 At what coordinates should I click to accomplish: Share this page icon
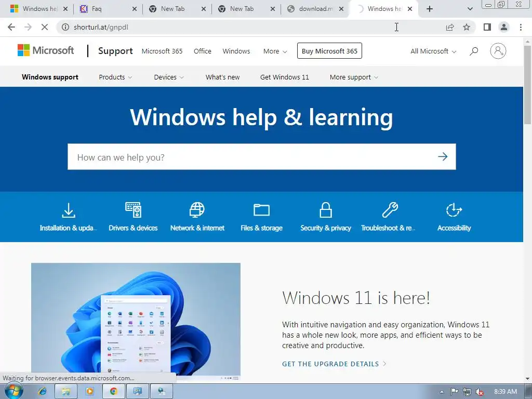click(450, 27)
